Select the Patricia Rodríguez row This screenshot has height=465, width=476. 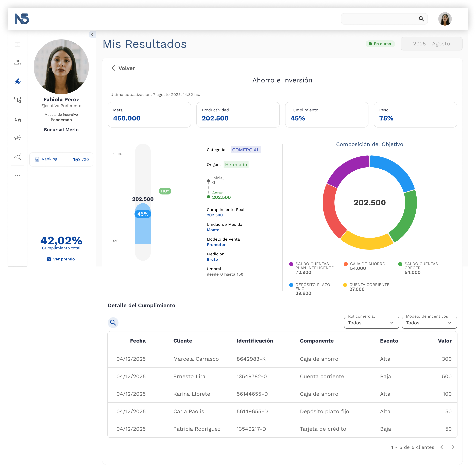(x=282, y=429)
